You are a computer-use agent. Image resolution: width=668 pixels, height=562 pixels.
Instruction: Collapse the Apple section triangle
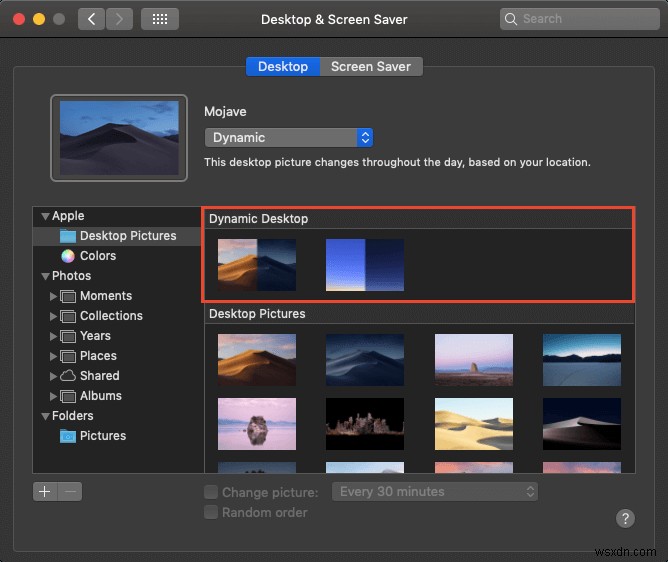click(x=44, y=216)
